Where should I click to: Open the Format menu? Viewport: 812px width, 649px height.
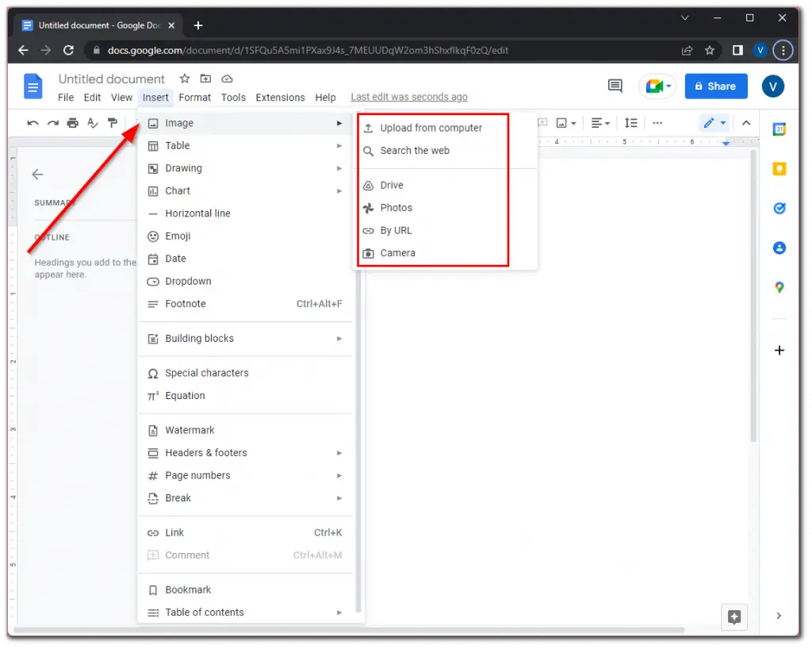click(x=194, y=97)
